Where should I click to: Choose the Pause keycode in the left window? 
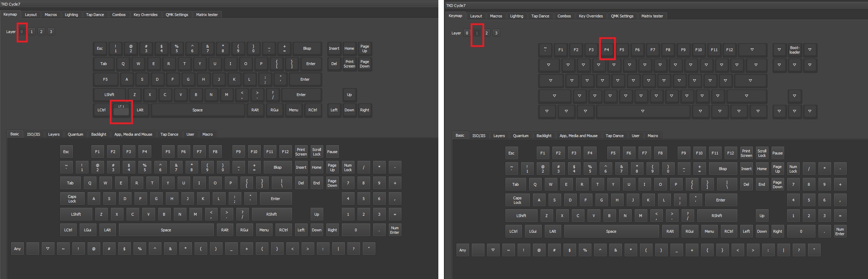click(x=332, y=152)
